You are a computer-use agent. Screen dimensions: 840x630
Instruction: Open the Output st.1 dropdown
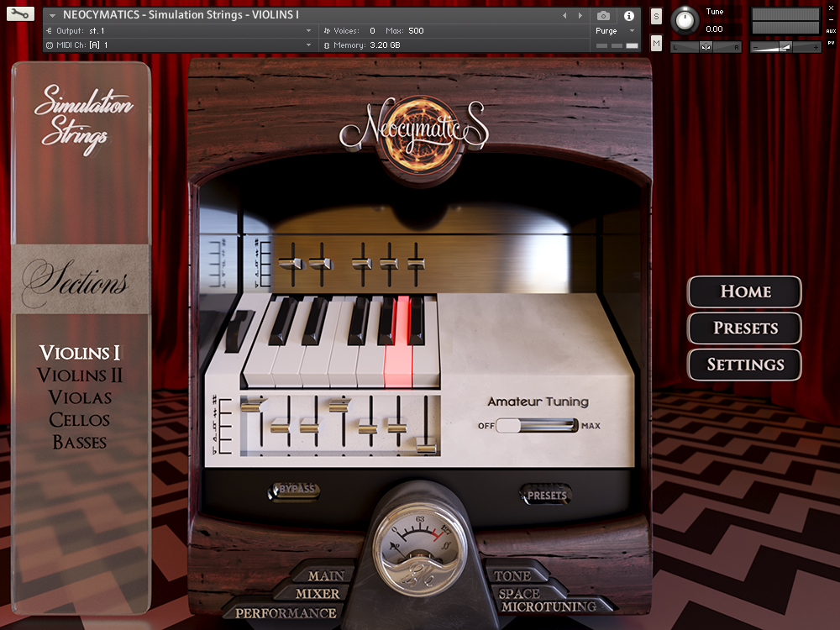(x=168, y=29)
